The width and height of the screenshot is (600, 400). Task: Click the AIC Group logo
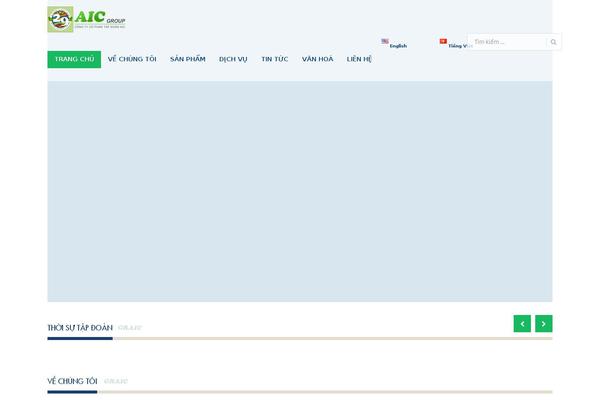pos(86,19)
